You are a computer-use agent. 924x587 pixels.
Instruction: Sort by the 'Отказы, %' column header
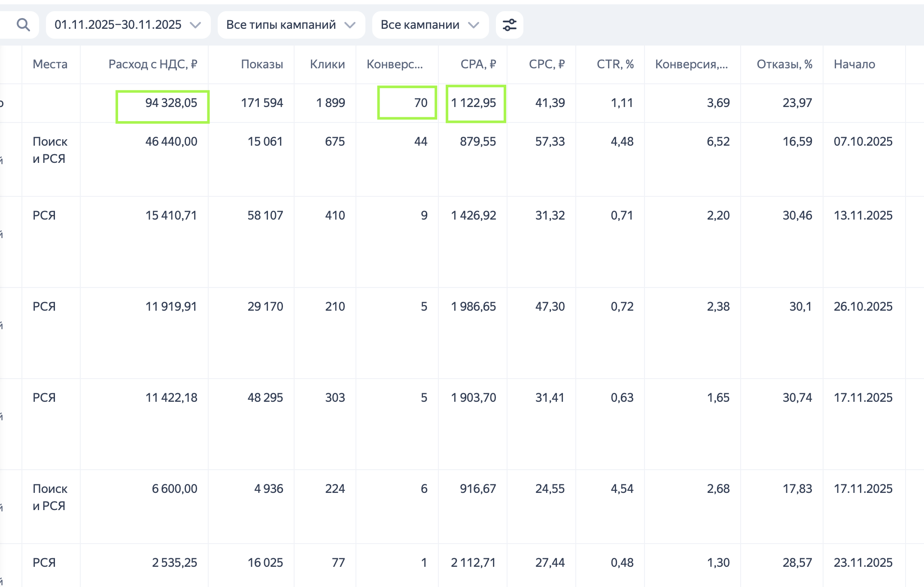coord(784,64)
